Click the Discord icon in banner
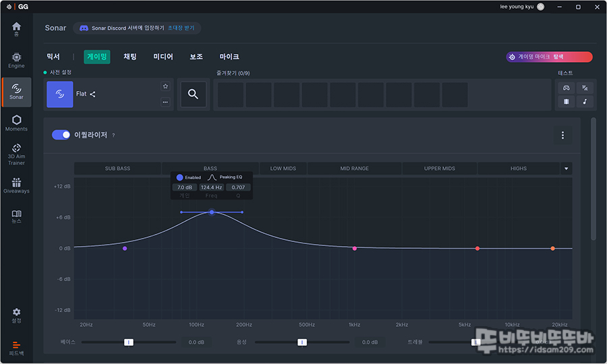The image size is (607, 364). [84, 28]
